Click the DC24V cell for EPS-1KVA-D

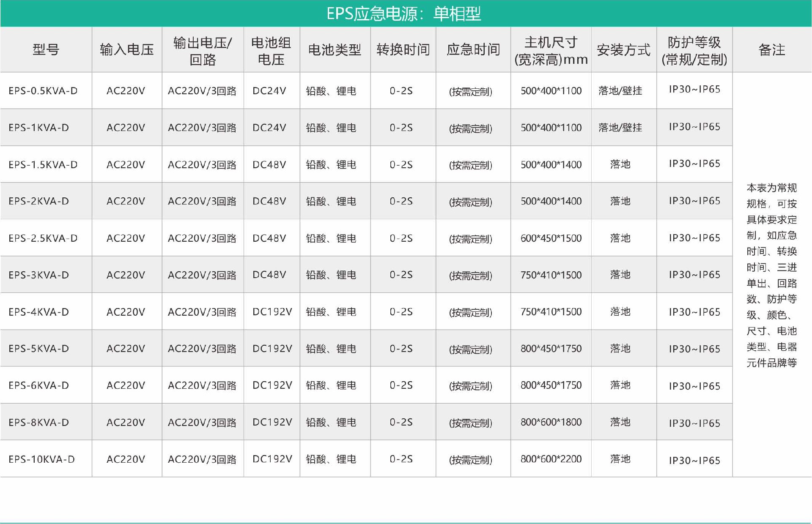coord(271,127)
